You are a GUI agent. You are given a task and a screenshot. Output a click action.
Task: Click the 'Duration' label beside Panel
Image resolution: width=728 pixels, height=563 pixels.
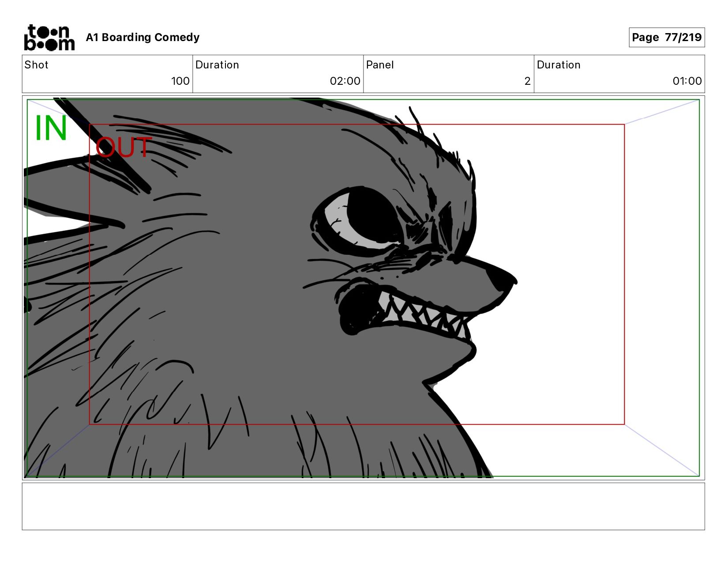(559, 65)
